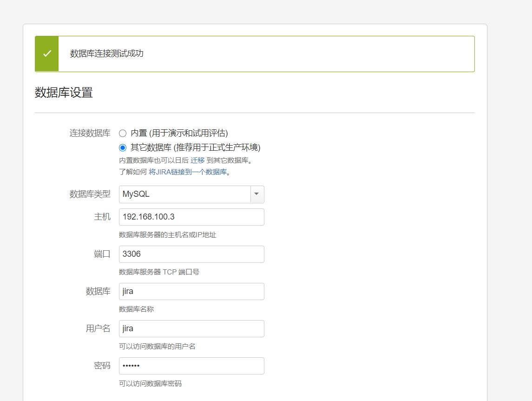Screen dimensions: 532x401
Task: Focus the 密码 password field
Action: point(191,366)
